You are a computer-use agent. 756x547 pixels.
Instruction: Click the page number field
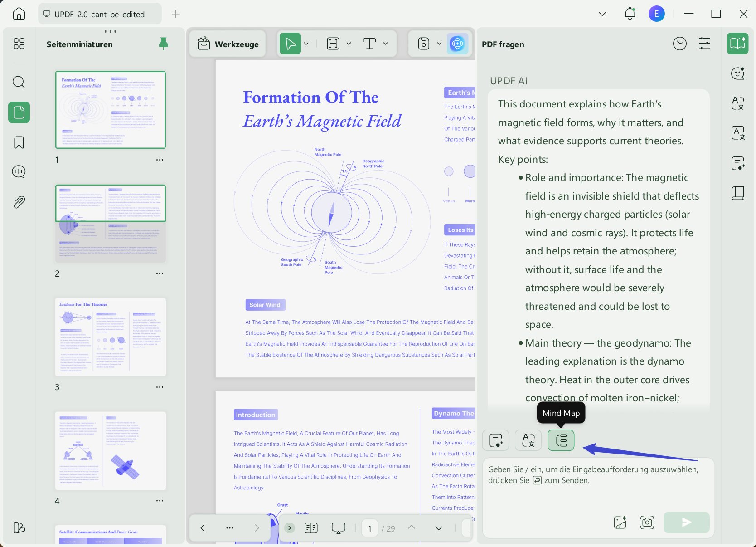370,528
